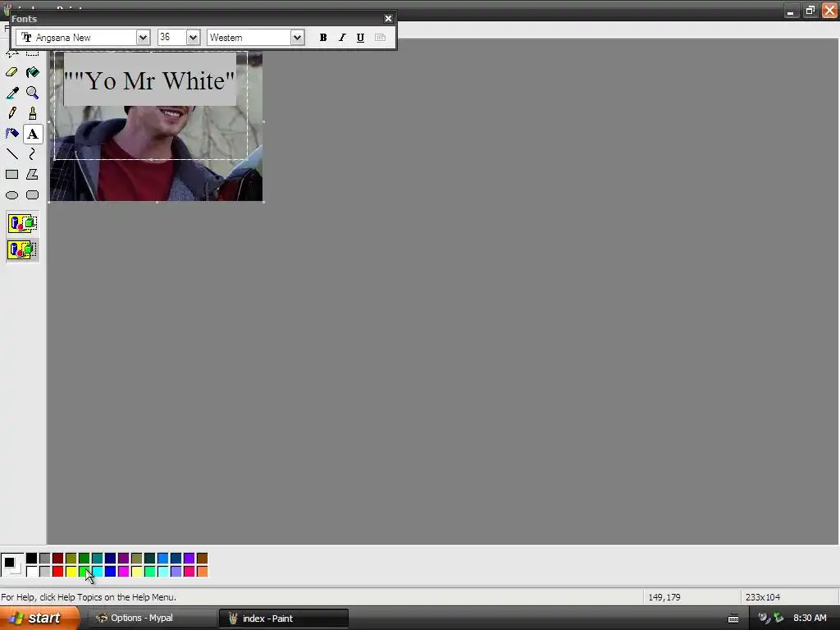Pick the olive color swatch

[x=71, y=559]
